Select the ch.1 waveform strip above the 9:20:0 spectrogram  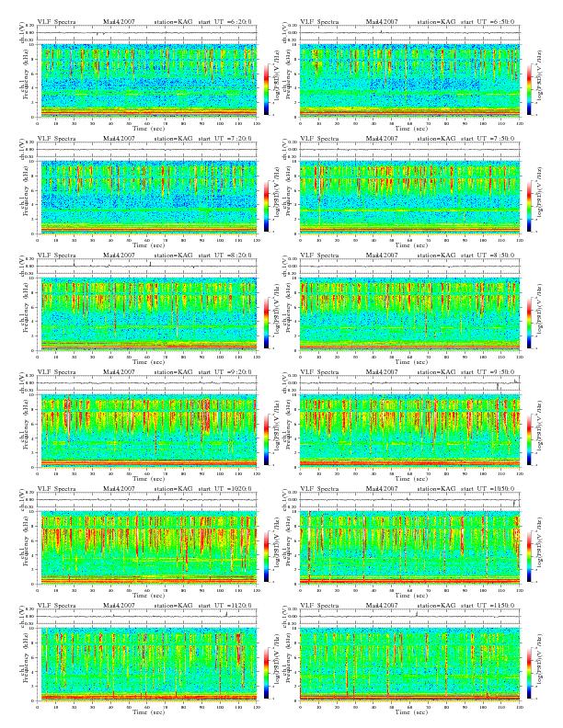pyautogui.click(x=147, y=383)
